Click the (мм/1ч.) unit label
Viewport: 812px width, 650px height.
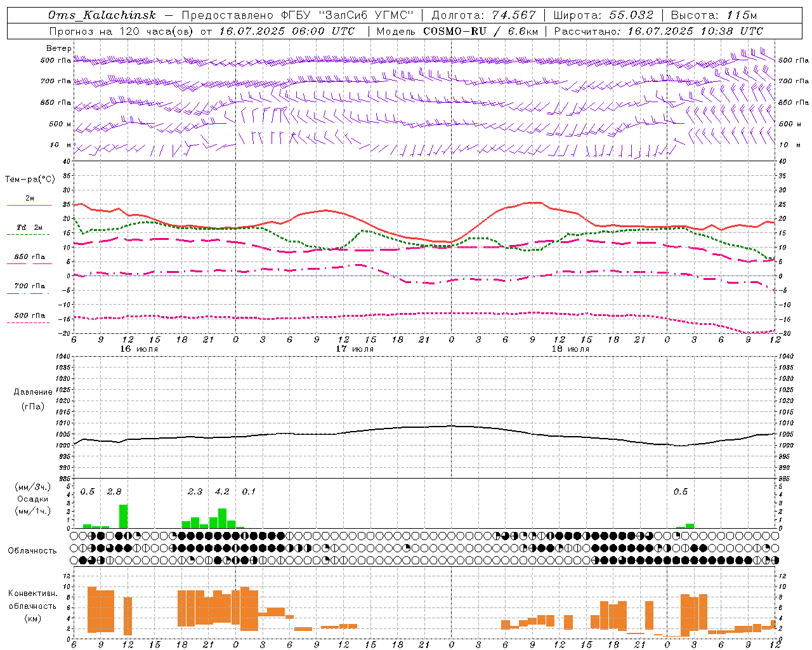click(x=32, y=511)
